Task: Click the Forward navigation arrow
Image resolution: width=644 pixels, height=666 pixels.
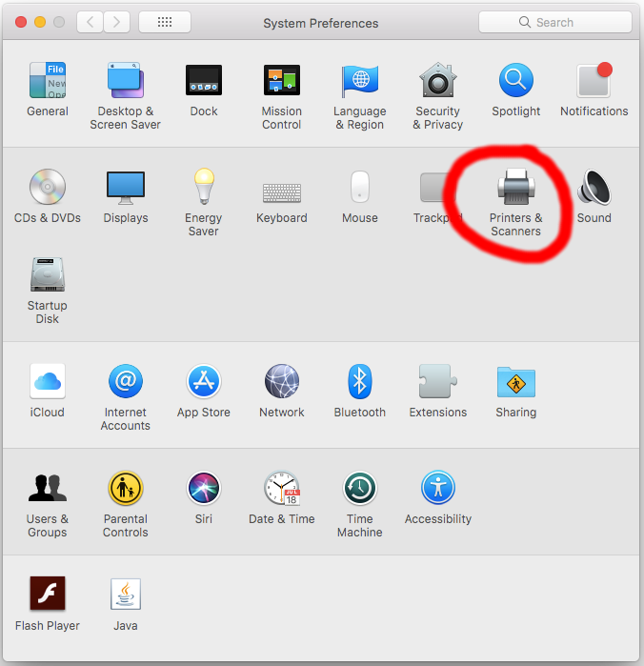Action: coord(116,22)
